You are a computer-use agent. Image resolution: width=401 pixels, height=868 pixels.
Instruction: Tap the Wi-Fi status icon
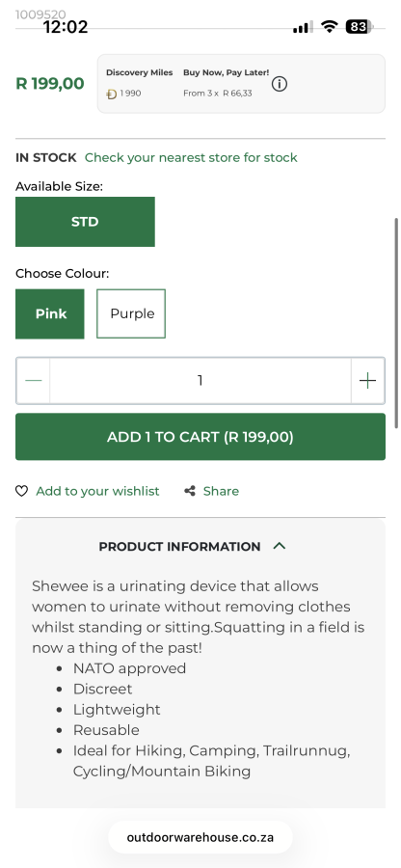[x=330, y=27]
